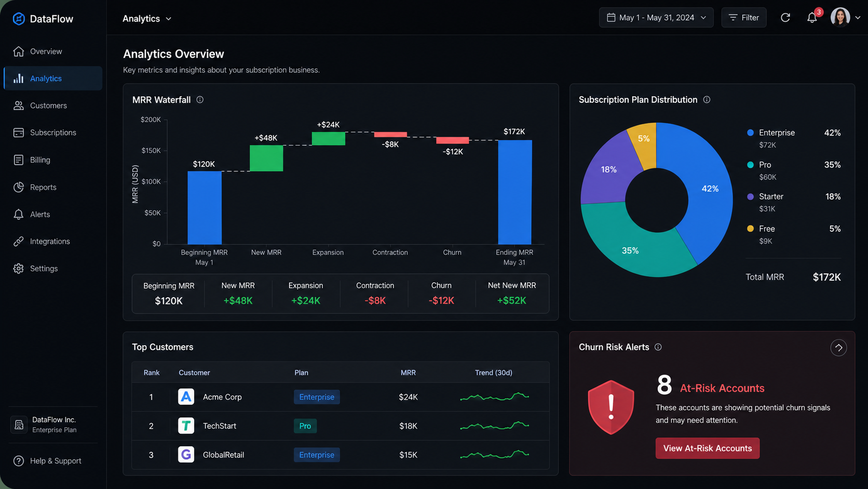Click the Settings gear icon
This screenshot has height=489, width=868.
[x=19, y=269]
